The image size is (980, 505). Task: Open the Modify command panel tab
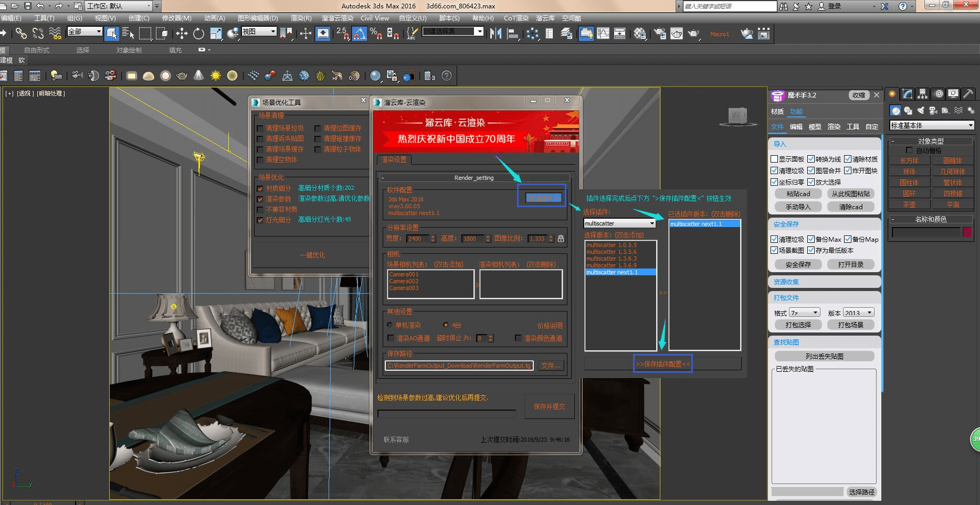click(907, 94)
